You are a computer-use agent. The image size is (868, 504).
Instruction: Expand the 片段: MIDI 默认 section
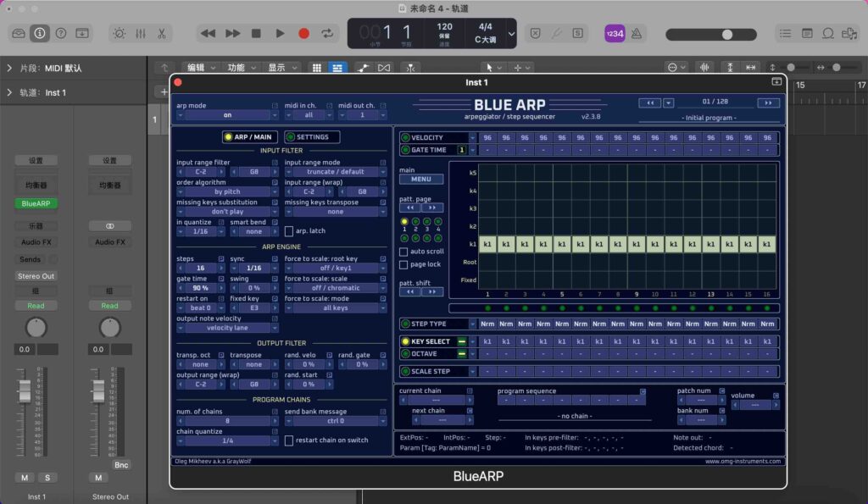click(x=9, y=68)
